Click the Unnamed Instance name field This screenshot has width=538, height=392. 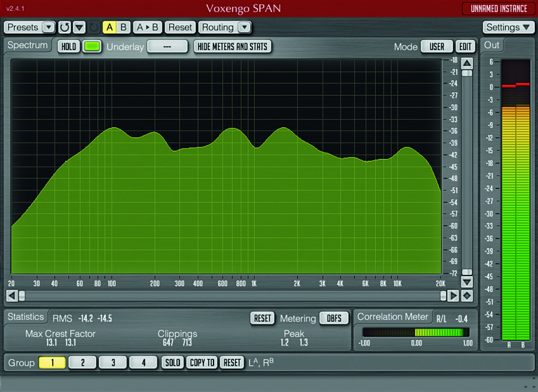pyautogui.click(x=498, y=9)
